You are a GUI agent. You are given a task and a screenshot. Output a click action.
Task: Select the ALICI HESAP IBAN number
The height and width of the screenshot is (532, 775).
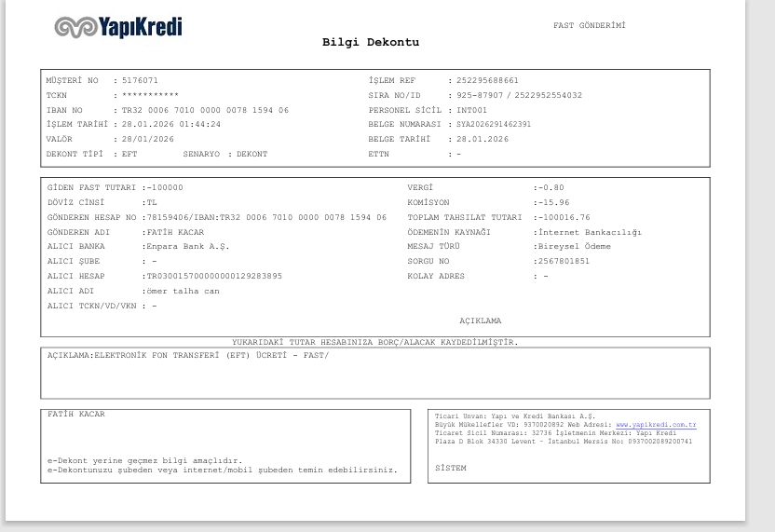214,276
